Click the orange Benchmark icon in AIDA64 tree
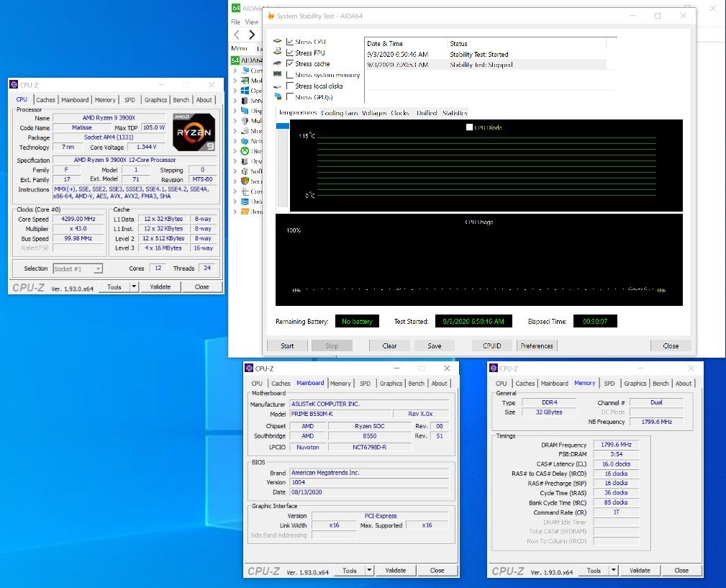Image resolution: width=726 pixels, height=588 pixels. (245, 212)
